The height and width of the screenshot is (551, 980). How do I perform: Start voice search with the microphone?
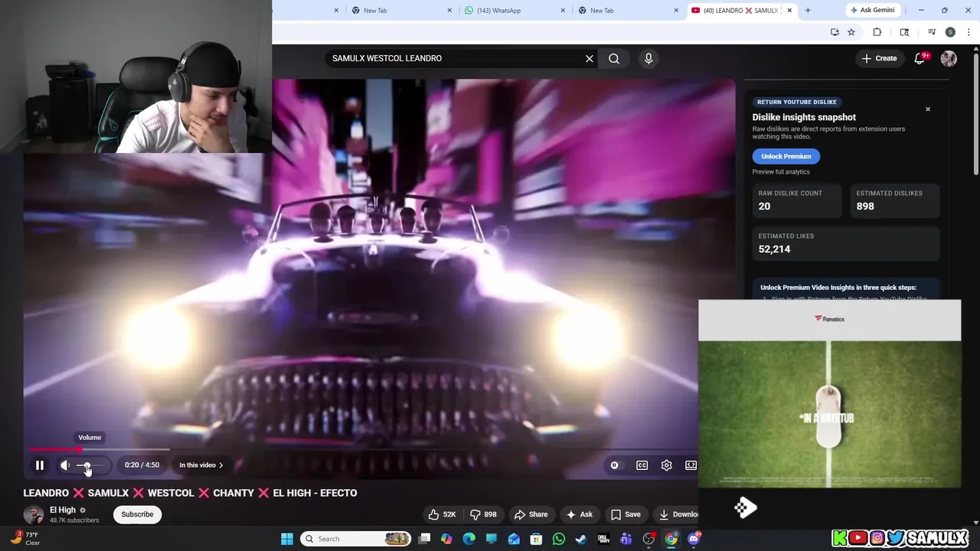pyautogui.click(x=648, y=58)
